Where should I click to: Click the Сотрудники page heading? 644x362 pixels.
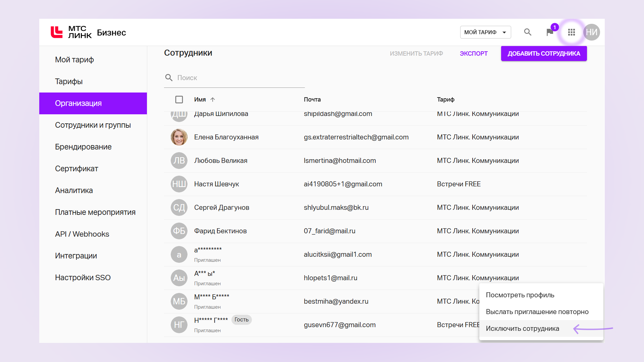[188, 53]
